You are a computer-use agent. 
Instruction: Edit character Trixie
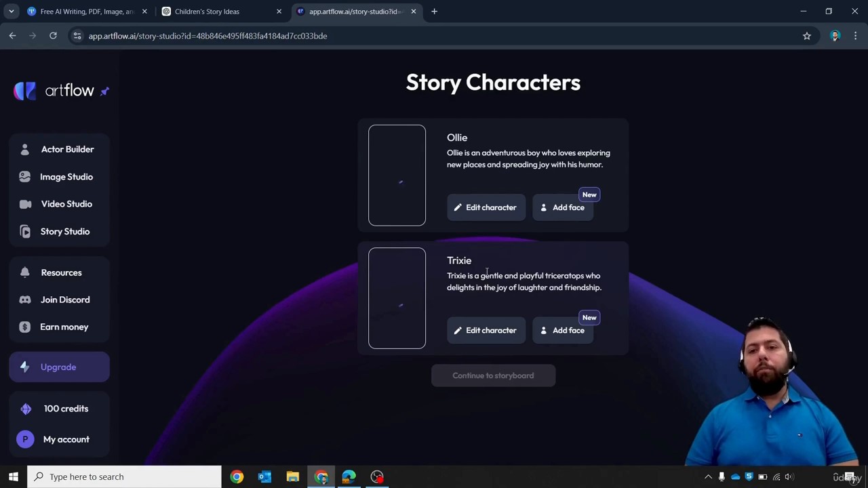tap(486, 330)
